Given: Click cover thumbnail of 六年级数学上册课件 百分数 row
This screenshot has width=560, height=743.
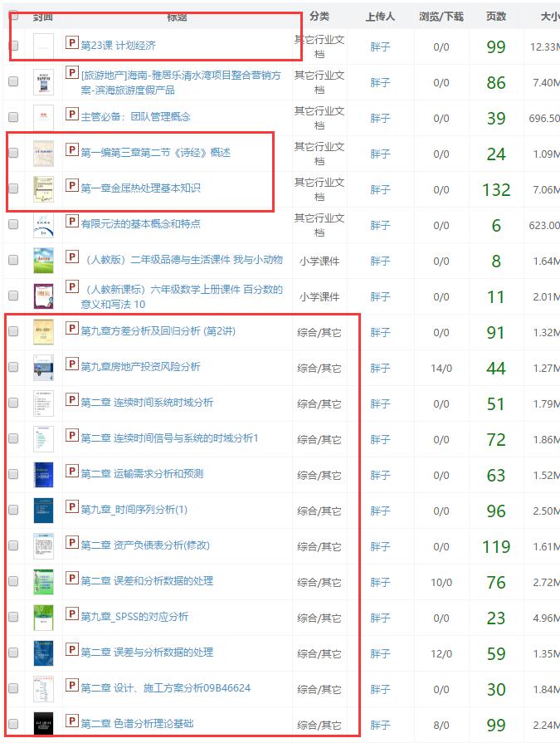Looking at the screenshot, I should (x=44, y=296).
